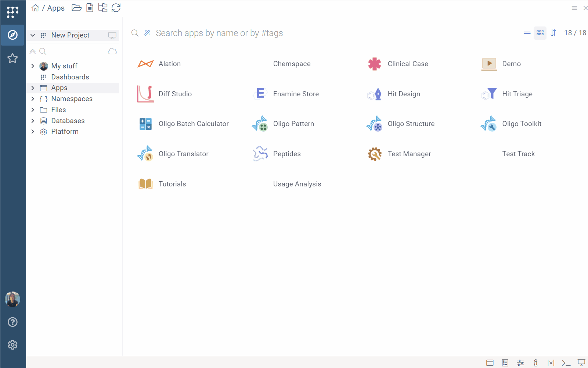588x368 pixels.
Task: Toggle the sort order arrows
Action: click(x=553, y=33)
